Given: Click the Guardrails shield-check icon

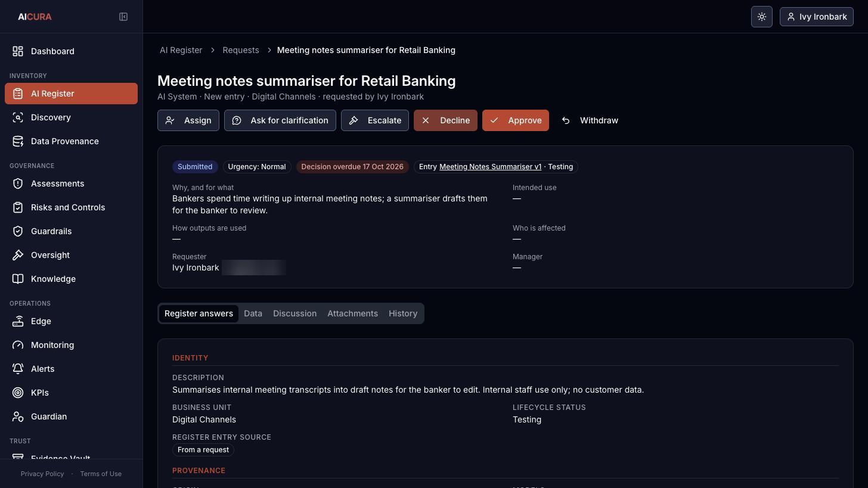Looking at the screenshot, I should click(18, 231).
